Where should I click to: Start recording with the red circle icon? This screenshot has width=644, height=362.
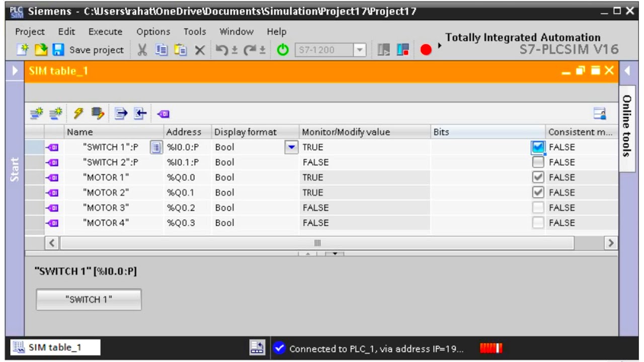pos(426,50)
